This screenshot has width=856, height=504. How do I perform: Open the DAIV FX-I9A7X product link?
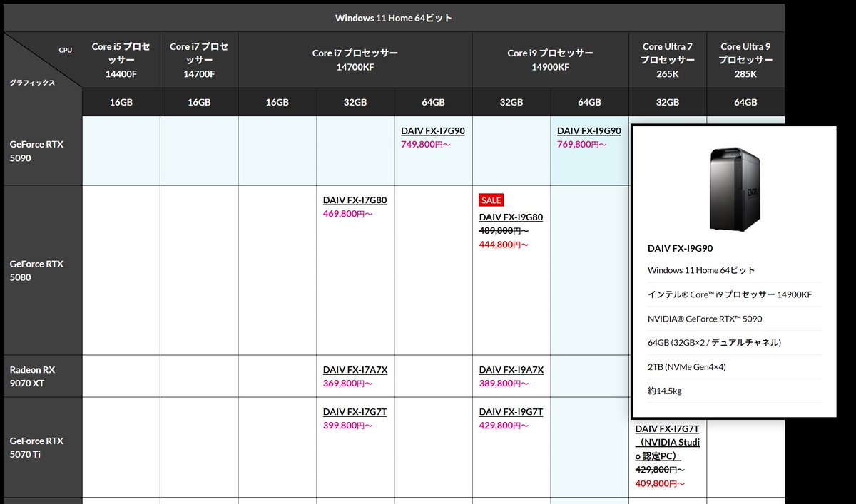[511, 370]
